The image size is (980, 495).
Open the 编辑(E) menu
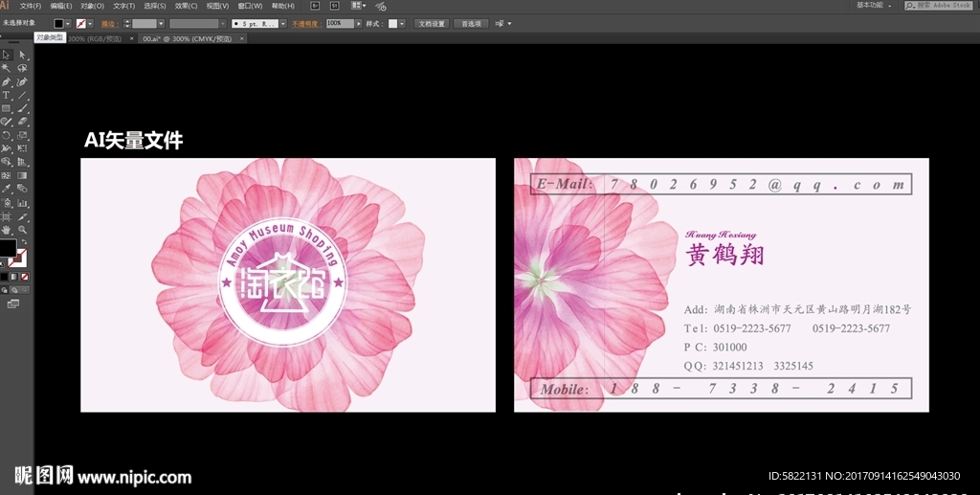coord(60,6)
